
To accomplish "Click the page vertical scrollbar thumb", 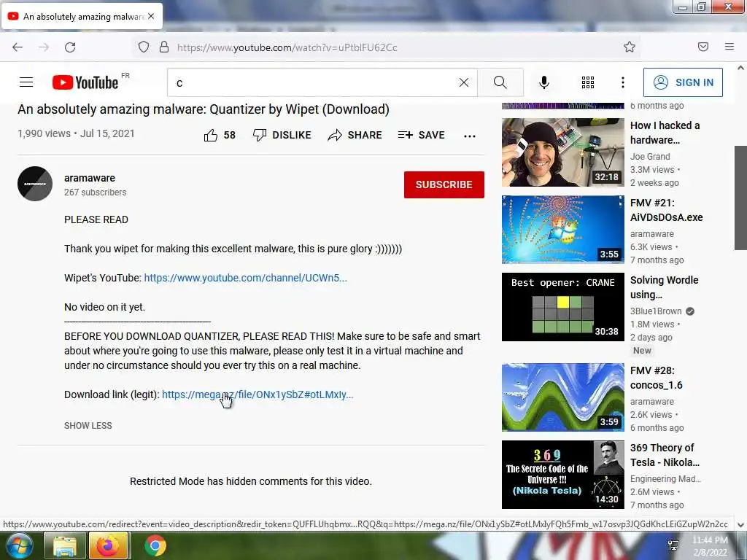I will point(740,198).
